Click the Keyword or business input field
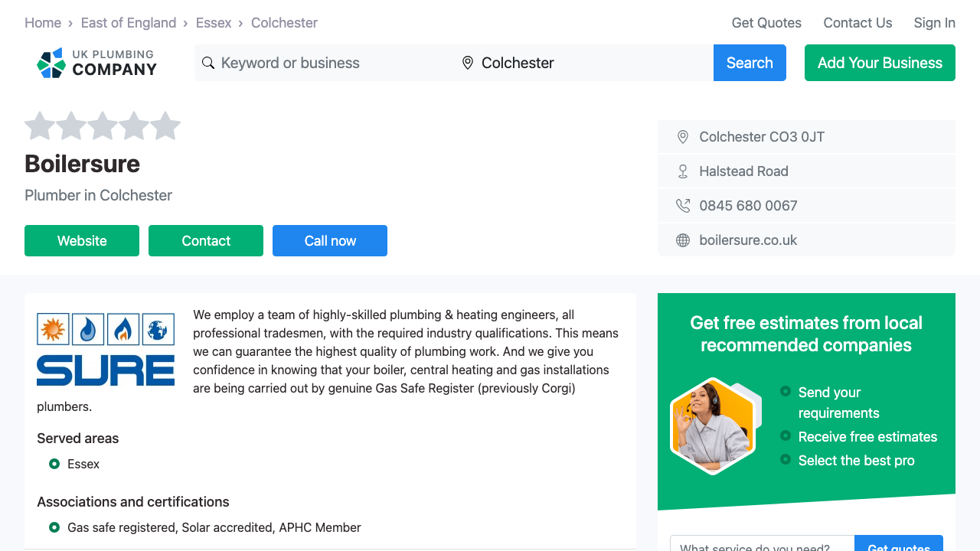Viewport: 980px width, 551px height. click(322, 63)
